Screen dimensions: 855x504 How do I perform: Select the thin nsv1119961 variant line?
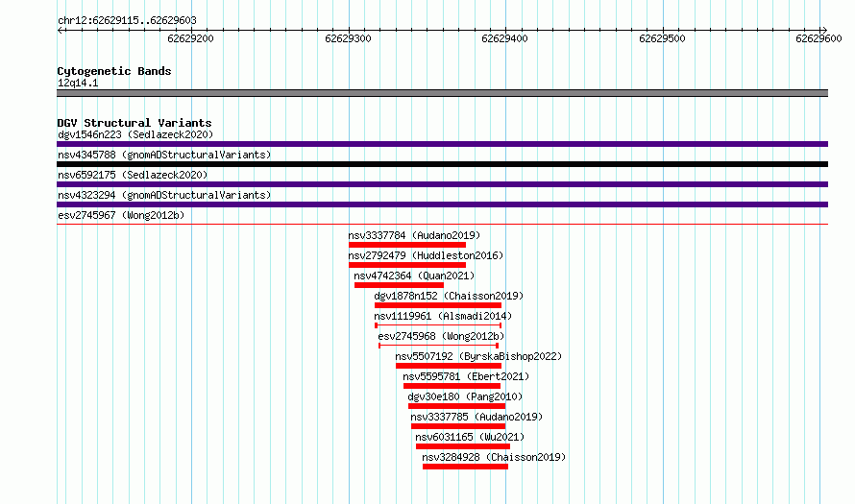(x=438, y=325)
